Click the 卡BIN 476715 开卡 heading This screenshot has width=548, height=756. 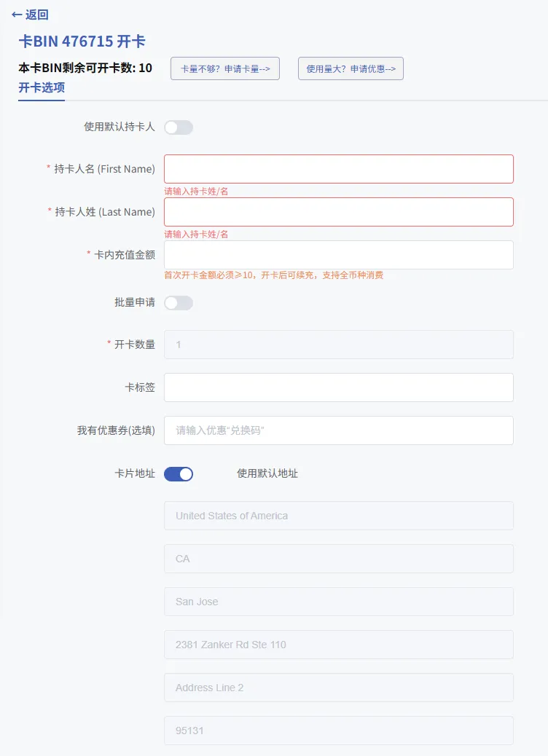(82, 42)
